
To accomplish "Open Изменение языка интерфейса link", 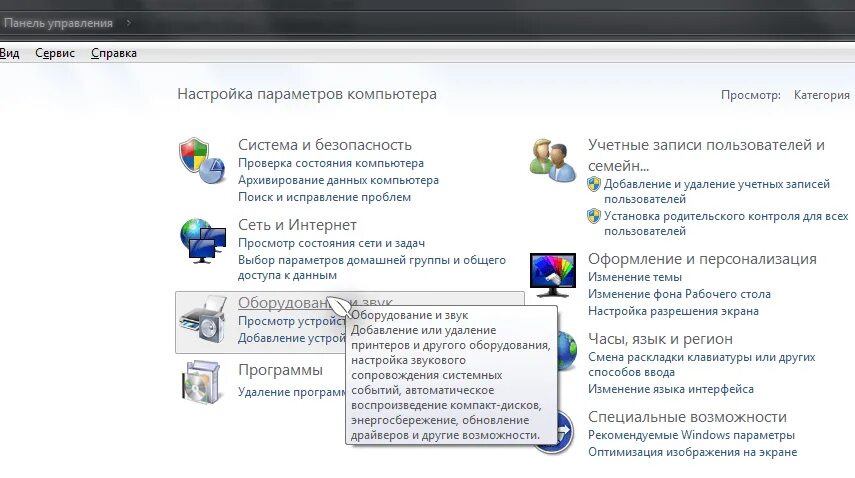I will tap(671, 389).
